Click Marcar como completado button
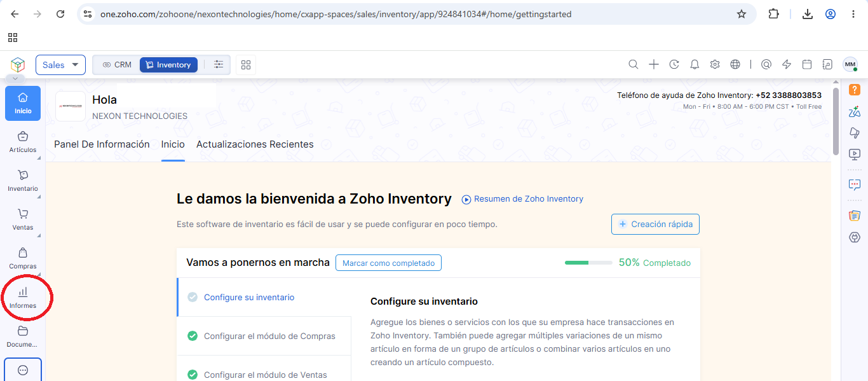This screenshot has width=868, height=381. (x=388, y=263)
